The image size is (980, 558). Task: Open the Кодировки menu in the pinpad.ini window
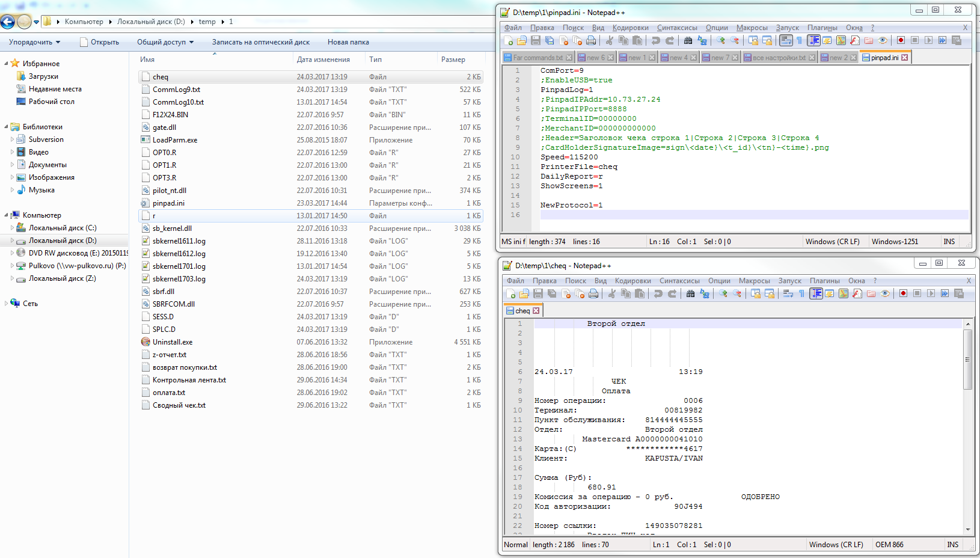point(630,28)
